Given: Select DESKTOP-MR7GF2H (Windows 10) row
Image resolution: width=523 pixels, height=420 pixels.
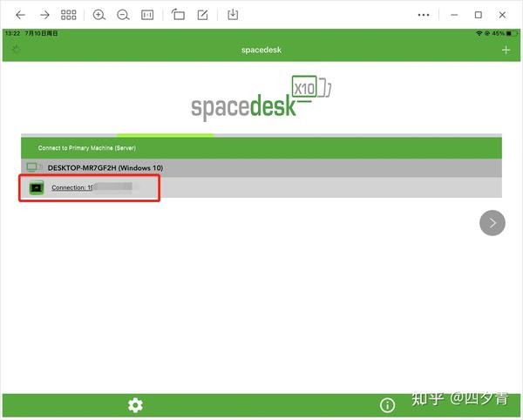Looking at the screenshot, I should pos(261,167).
